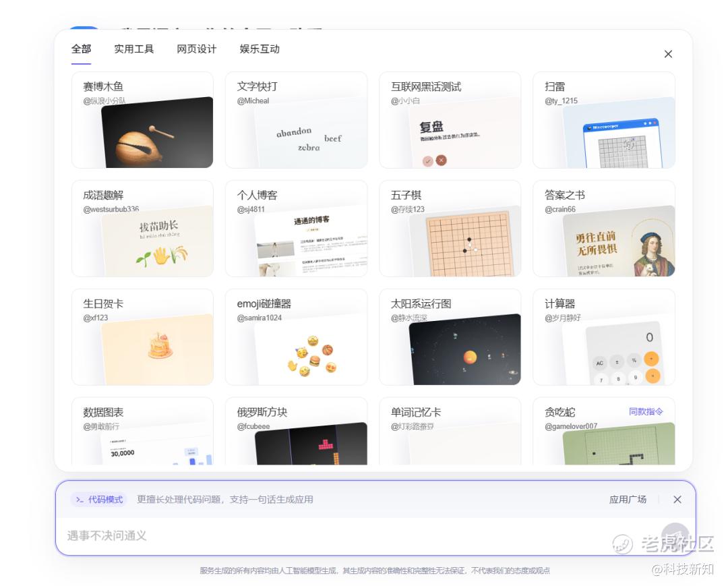
Task: Click author @samira1024 under emoji碰撞器
Action: (260, 318)
